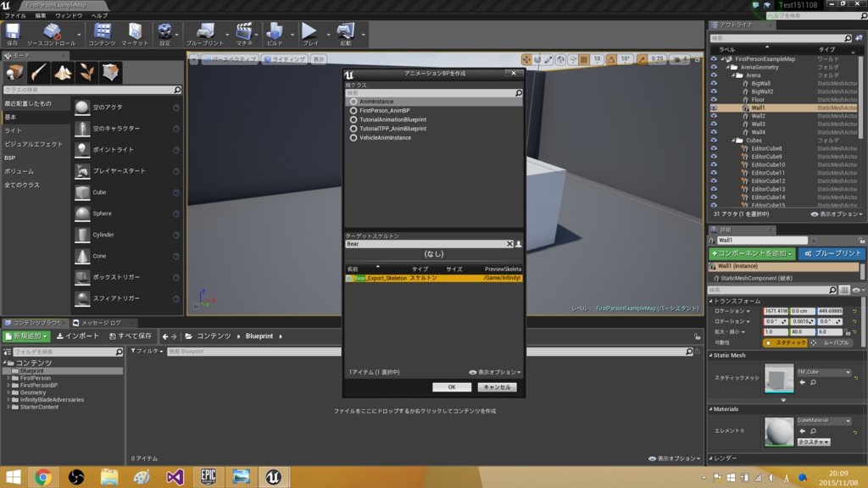The width and height of the screenshot is (868, 488).
Task: Select the rotate gizmo icon in viewport
Action: pyautogui.click(x=537, y=59)
